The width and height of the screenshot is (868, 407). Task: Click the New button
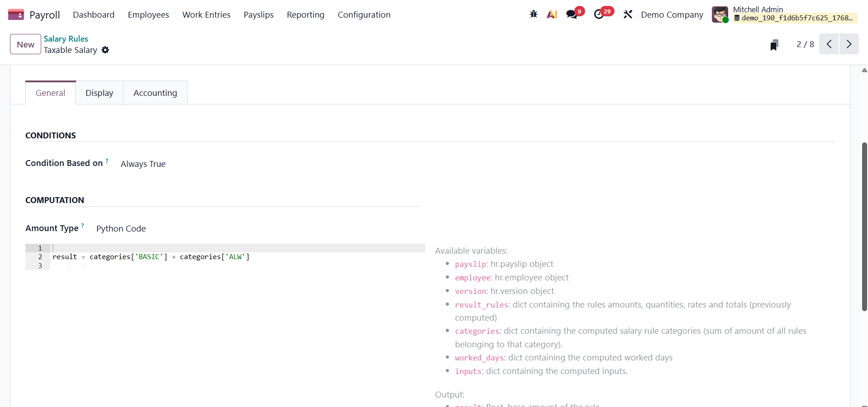pos(25,44)
